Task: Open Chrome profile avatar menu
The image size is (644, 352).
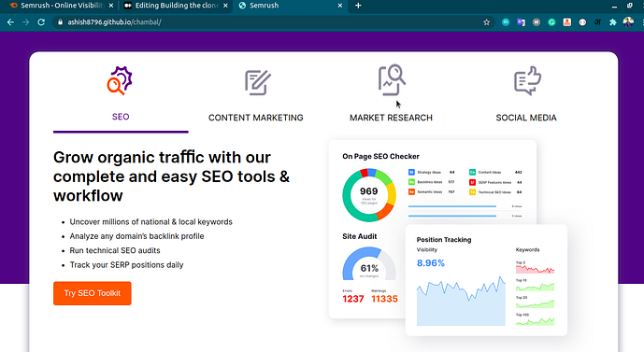Action: [x=628, y=22]
